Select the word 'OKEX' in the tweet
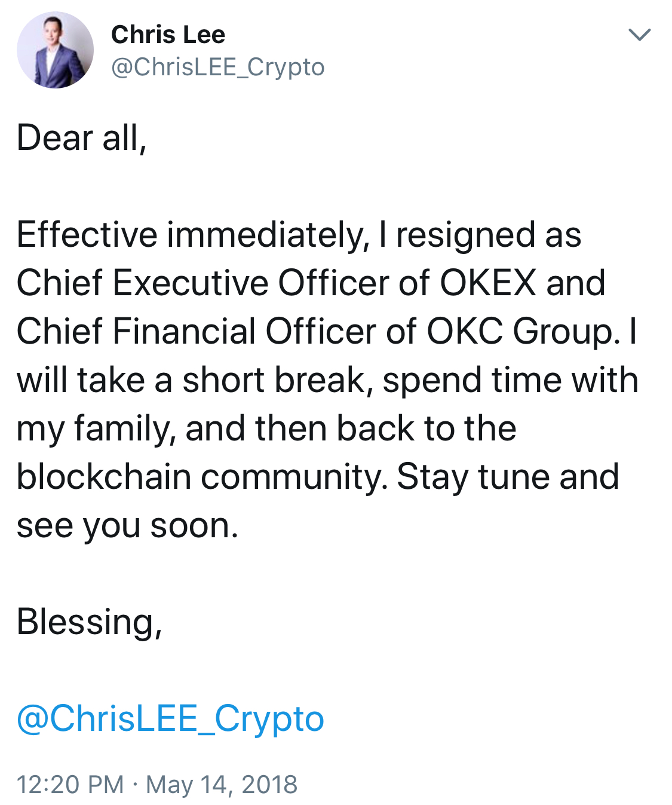 click(488, 282)
